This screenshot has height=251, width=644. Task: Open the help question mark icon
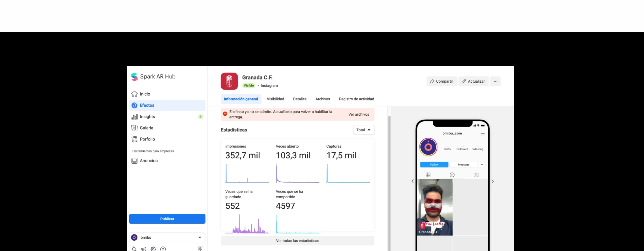click(163, 249)
